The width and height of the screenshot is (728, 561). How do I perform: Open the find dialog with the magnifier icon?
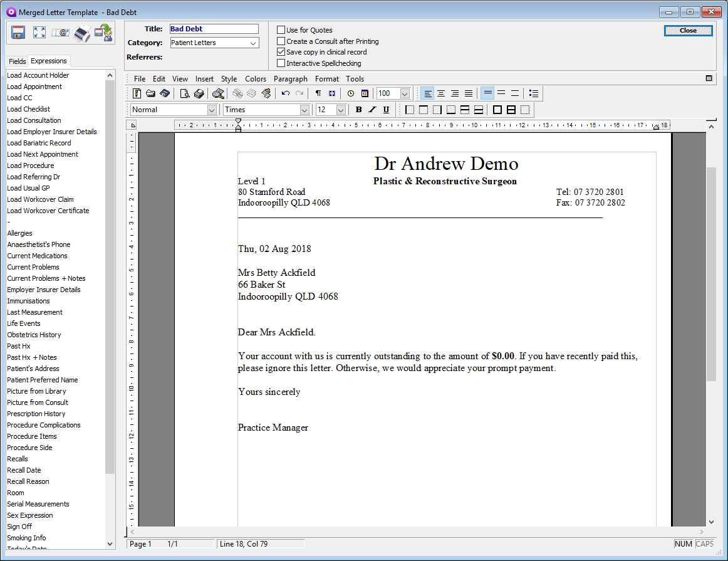pyautogui.click(x=218, y=93)
